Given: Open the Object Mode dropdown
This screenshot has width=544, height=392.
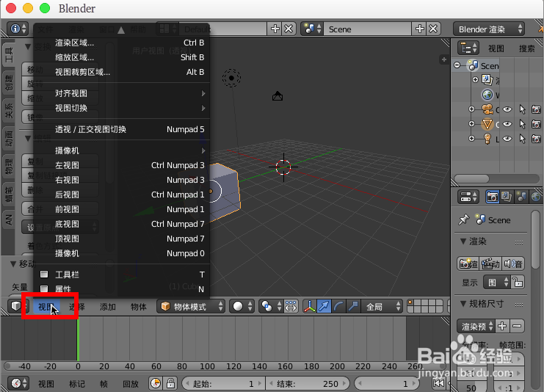Looking at the screenshot, I should tap(190, 306).
